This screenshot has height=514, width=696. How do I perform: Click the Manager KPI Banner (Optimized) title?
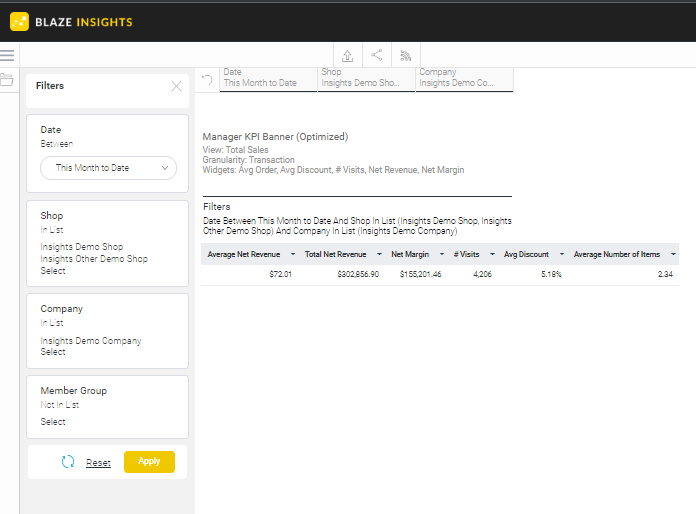tap(275, 137)
